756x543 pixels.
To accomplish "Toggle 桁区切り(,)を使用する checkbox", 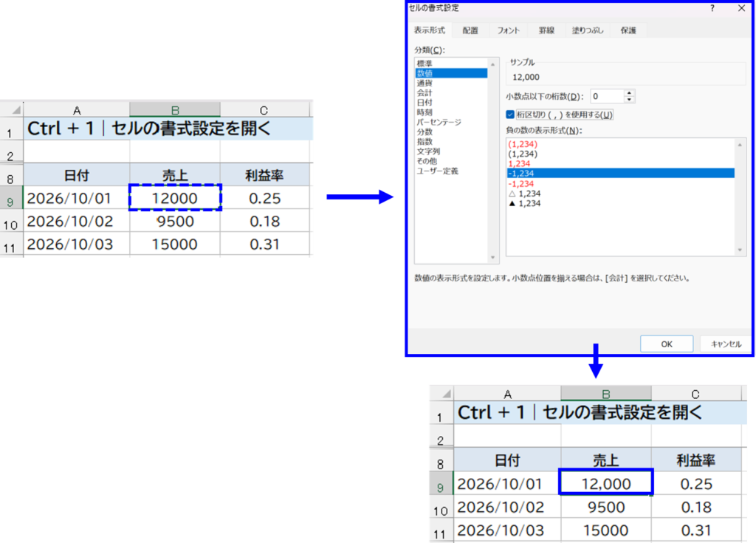I will point(510,115).
